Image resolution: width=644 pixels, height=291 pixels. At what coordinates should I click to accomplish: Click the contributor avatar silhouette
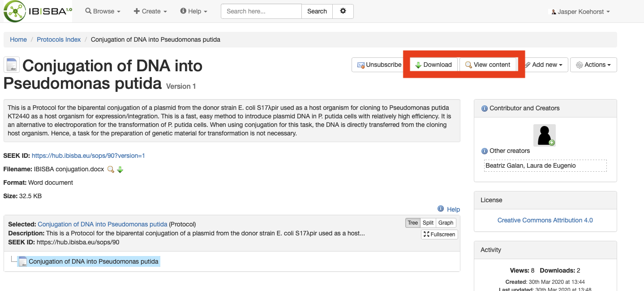coord(545,135)
